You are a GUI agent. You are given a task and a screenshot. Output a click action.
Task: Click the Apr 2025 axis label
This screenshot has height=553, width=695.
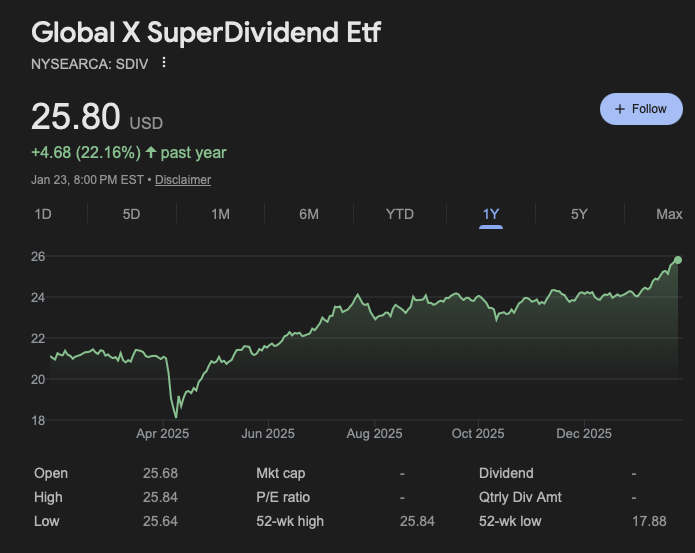point(162,433)
